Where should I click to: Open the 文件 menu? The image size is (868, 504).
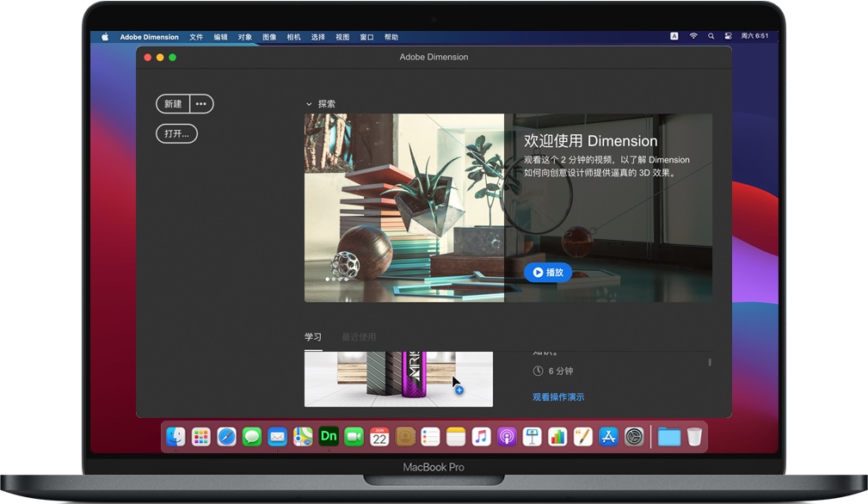coord(196,37)
